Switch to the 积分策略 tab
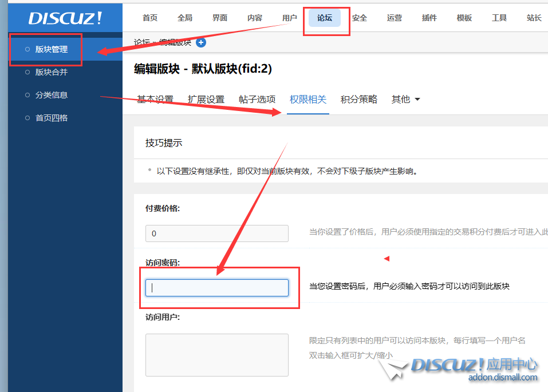Screen dimensions: 548x392 [358, 99]
